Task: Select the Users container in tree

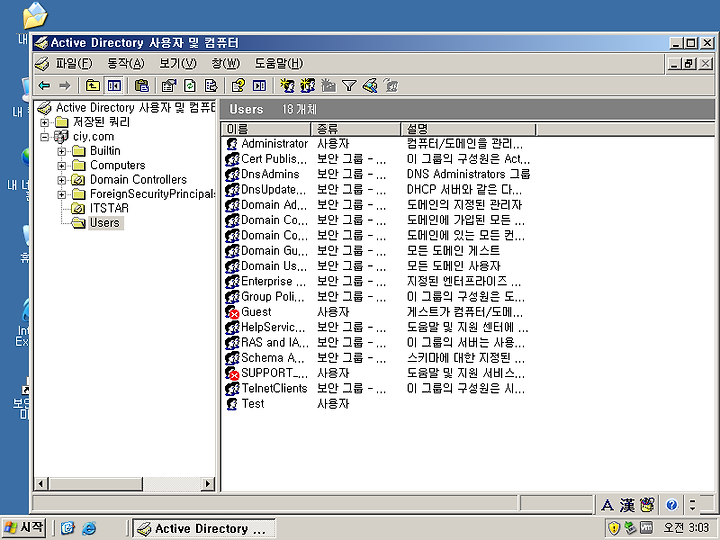Action: click(105, 223)
